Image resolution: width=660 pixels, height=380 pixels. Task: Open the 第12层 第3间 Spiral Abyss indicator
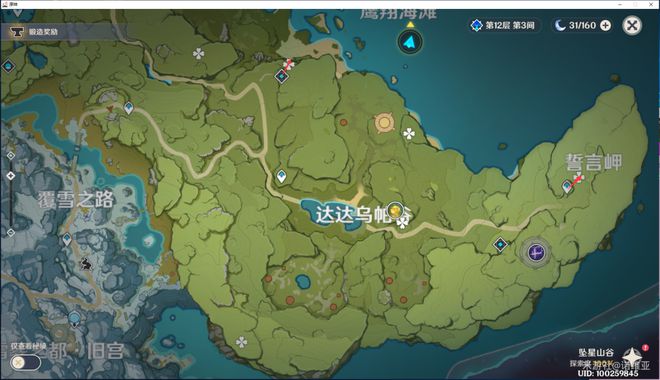[x=504, y=26]
